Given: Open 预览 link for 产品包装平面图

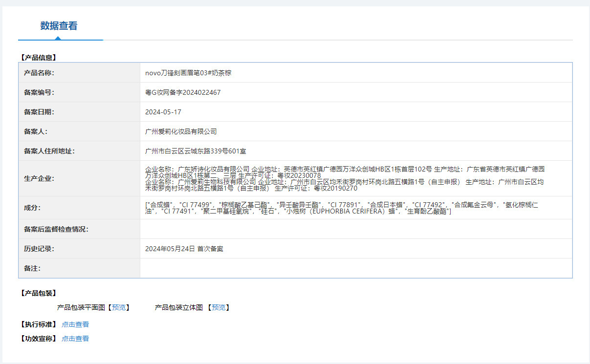Looking at the screenshot, I should click(118, 307).
